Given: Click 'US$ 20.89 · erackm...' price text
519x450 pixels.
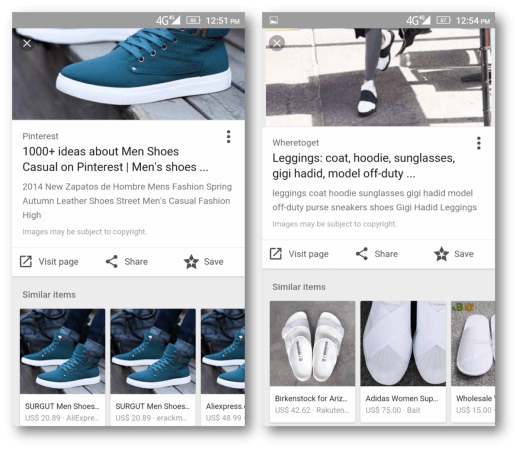Looking at the screenshot, I should coord(153,418).
